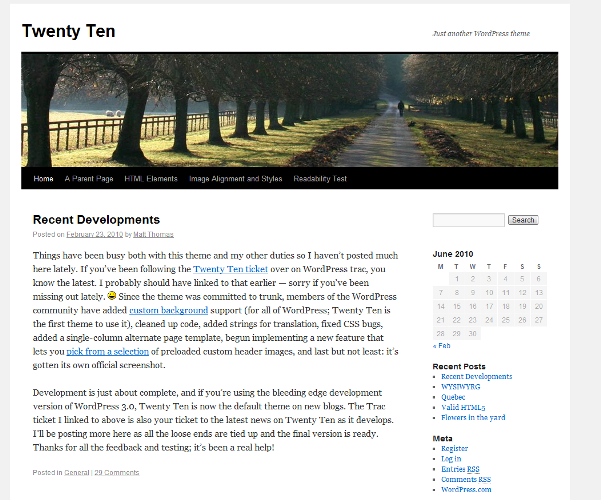Viewport: 601px width, 500px height.
Task: Open Recent Developments in Recent Posts list
Action: tap(476, 377)
